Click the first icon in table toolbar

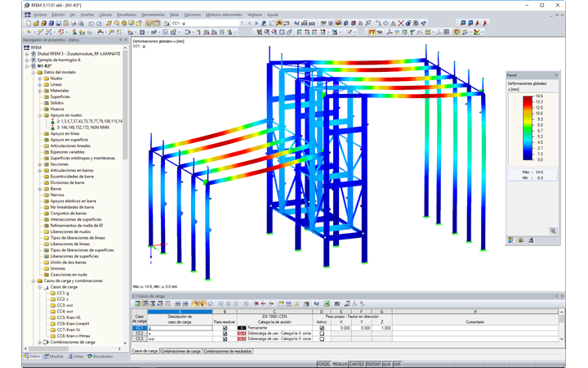click(138, 303)
